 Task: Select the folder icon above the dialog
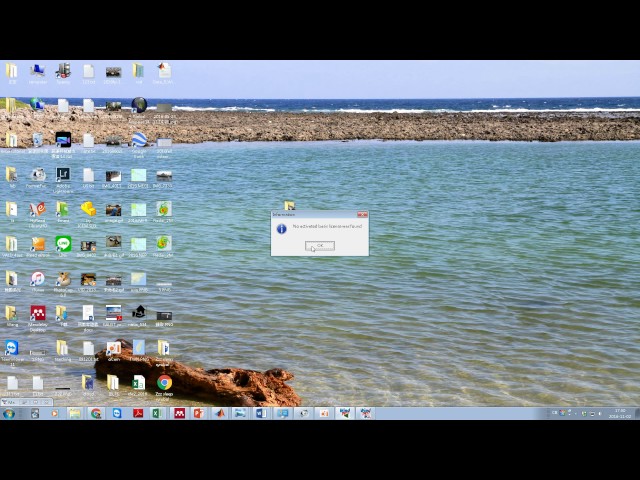289,205
